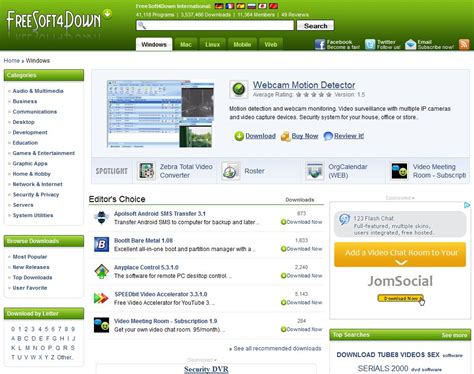Open the Business category

pyautogui.click(x=25, y=101)
